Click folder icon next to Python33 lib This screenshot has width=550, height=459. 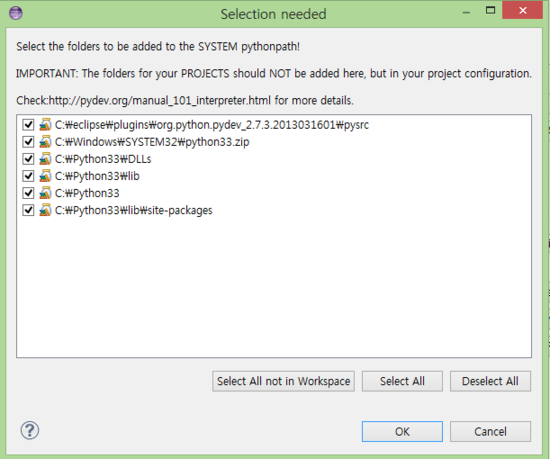pos(45,176)
